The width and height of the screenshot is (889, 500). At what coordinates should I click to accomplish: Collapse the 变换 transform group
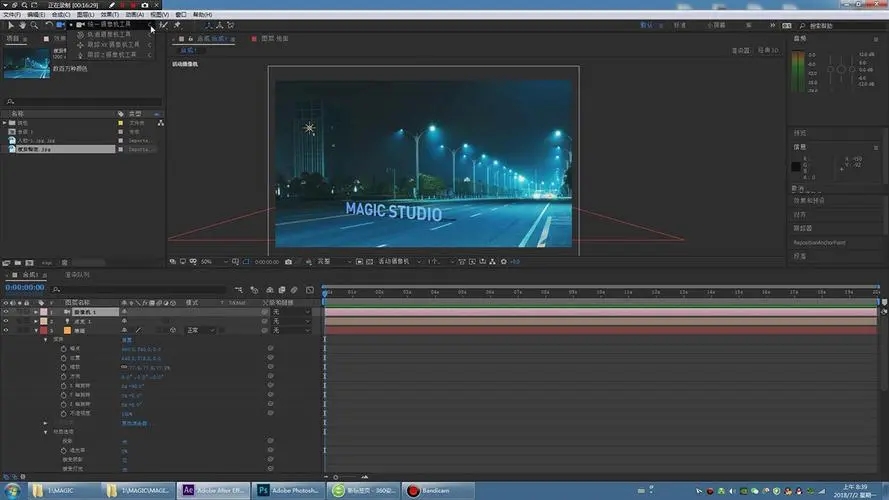point(46,339)
